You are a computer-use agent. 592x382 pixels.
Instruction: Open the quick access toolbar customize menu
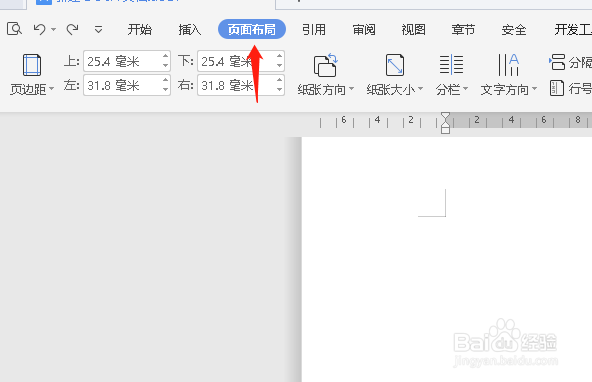point(98,29)
